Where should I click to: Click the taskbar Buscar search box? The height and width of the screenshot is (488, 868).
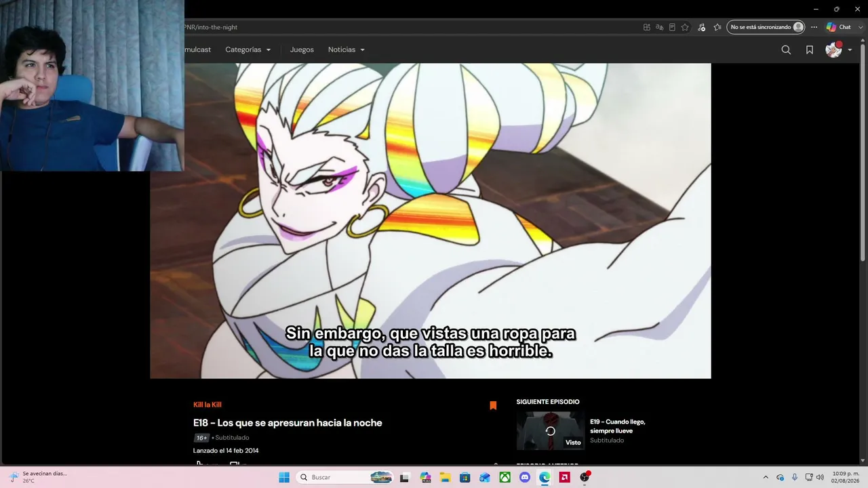345,477
